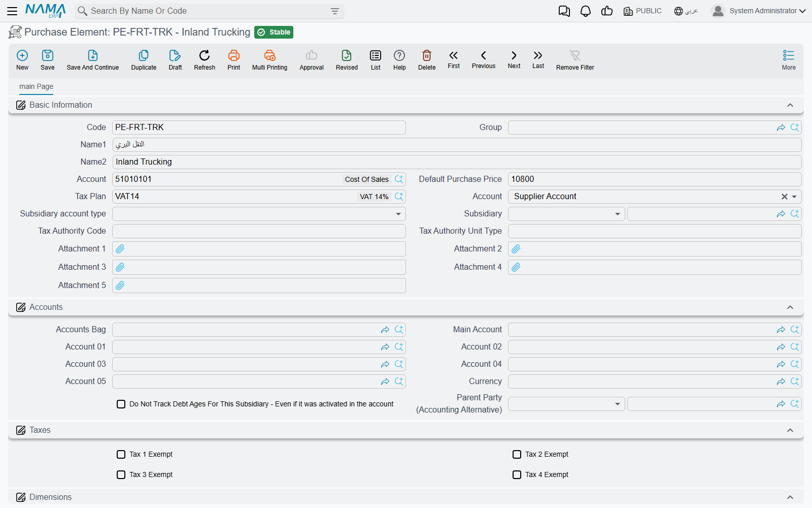812x508 pixels.
Task: Click the Code input field
Action: coord(259,128)
